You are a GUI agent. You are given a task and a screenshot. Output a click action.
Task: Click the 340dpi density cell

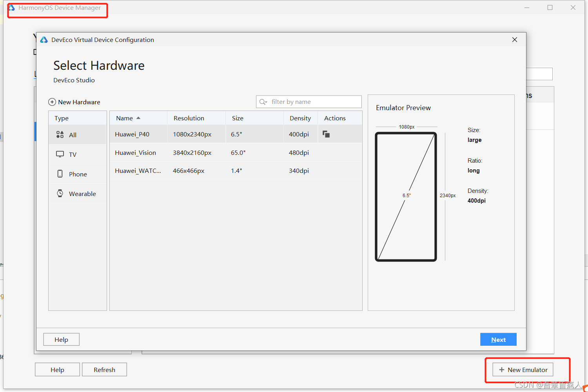[299, 171]
